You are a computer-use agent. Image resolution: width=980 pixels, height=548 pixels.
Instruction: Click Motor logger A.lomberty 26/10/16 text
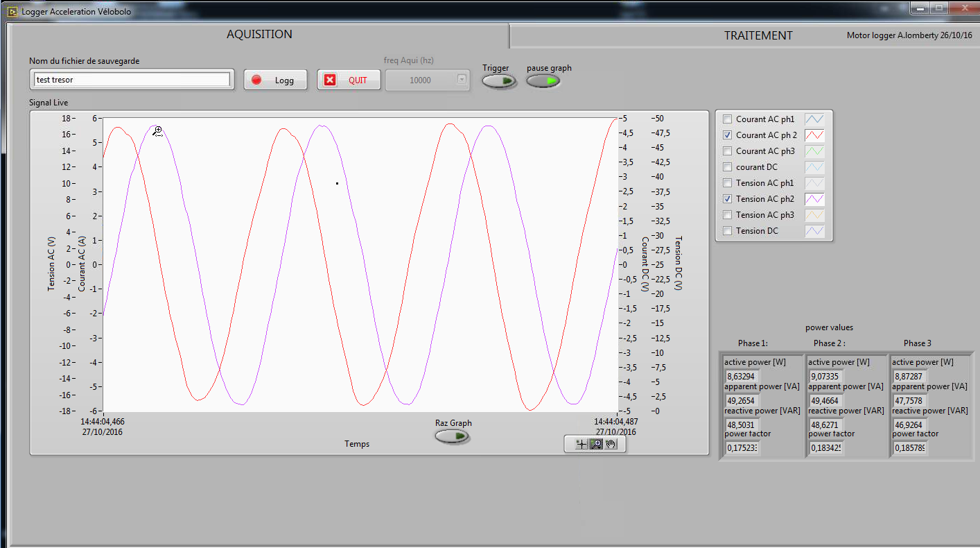point(909,35)
